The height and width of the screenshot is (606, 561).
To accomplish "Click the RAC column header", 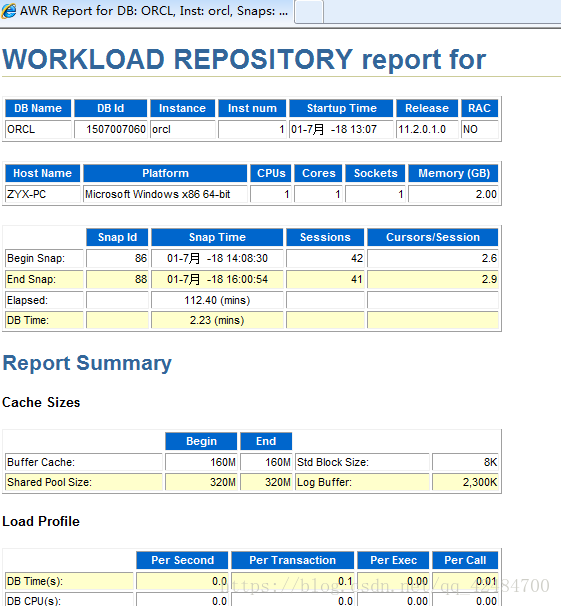I will [x=479, y=108].
